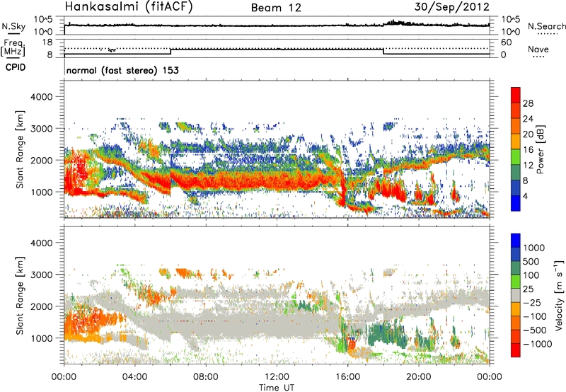Click the '-25' velocity colorbar tick
Screen dimensions: 566x392
pyautogui.click(x=531, y=302)
